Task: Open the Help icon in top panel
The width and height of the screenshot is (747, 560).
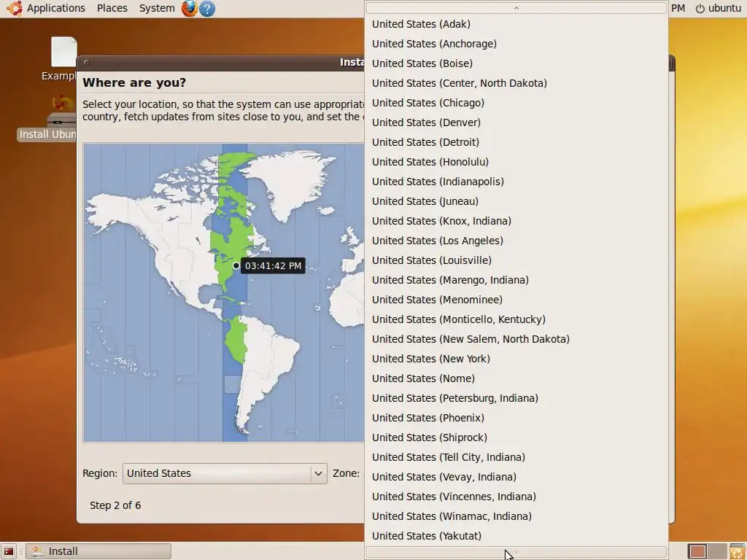Action: click(x=206, y=9)
